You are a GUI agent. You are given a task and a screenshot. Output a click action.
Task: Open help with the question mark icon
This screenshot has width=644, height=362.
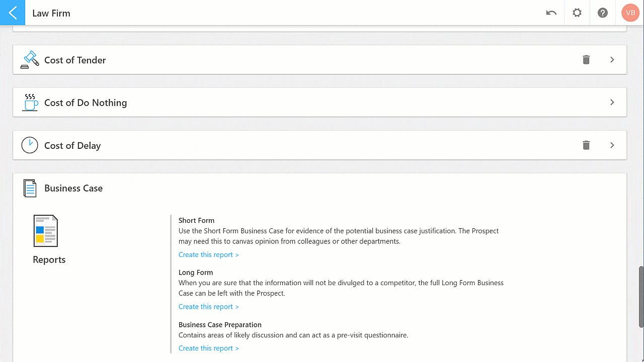click(x=603, y=13)
